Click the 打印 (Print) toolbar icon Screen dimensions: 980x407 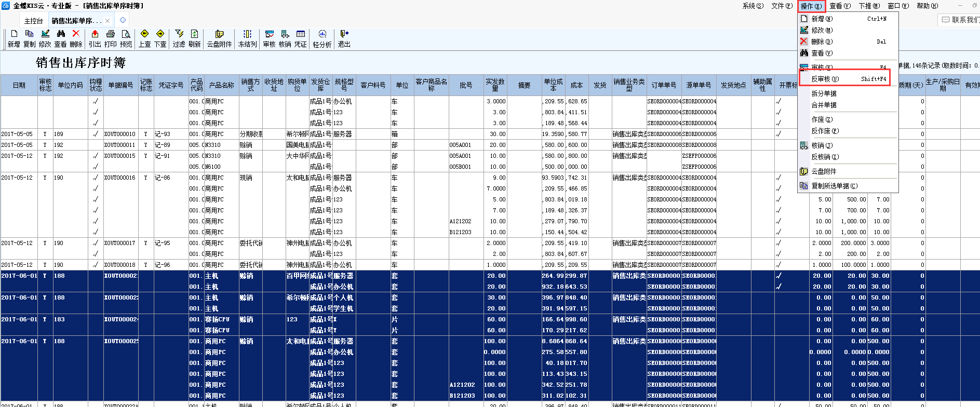pos(110,38)
